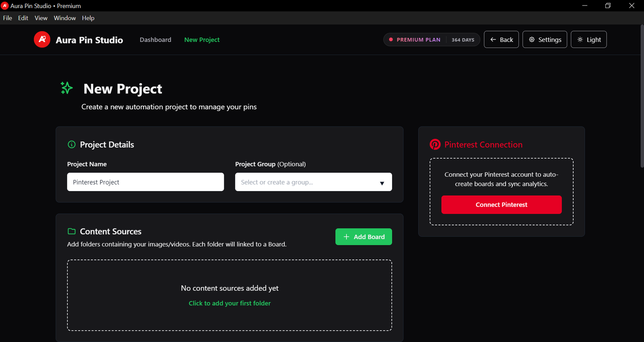Click the Premium Plan badge
The height and width of the screenshot is (342, 644).
(431, 39)
